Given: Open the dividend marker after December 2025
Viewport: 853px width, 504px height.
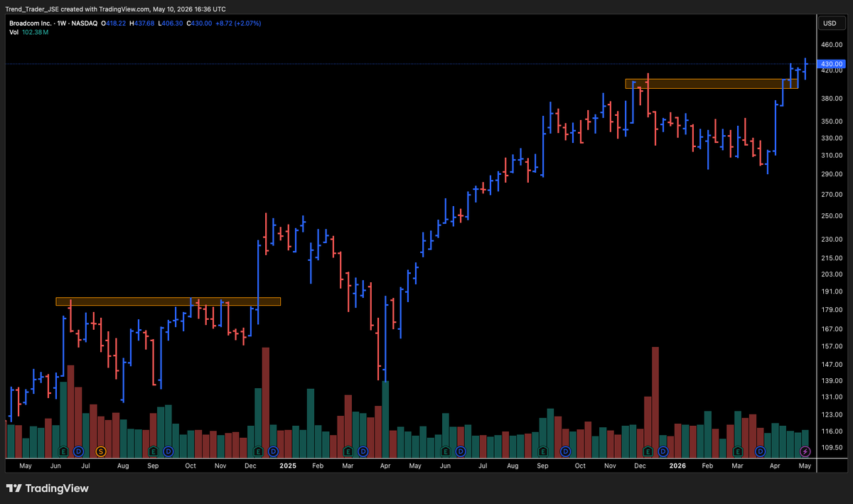Looking at the screenshot, I should click(x=662, y=451).
